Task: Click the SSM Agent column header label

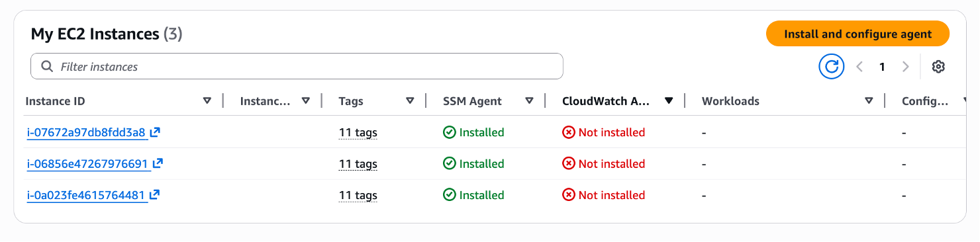Action: (472, 101)
